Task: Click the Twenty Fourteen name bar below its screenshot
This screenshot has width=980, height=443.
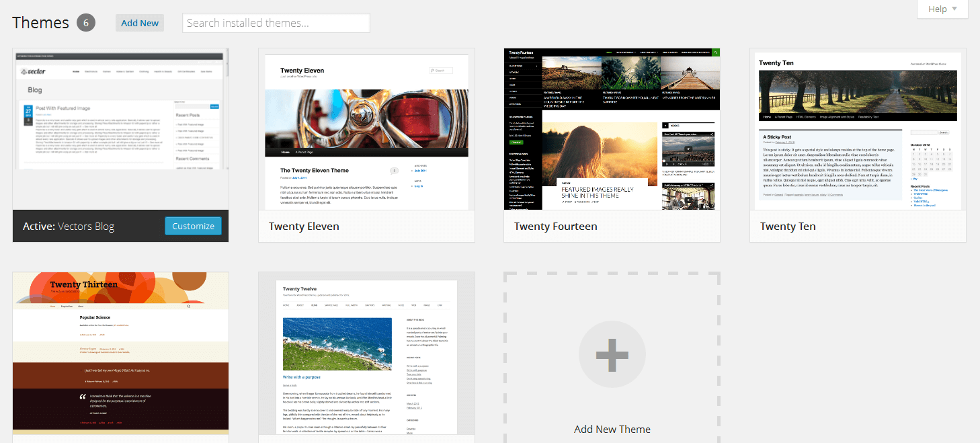Action: click(612, 226)
